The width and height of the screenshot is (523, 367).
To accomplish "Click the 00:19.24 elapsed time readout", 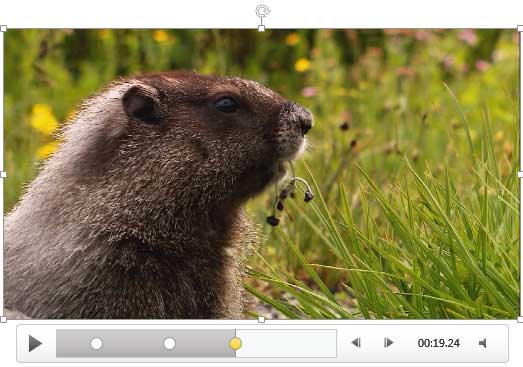I will 439,343.
